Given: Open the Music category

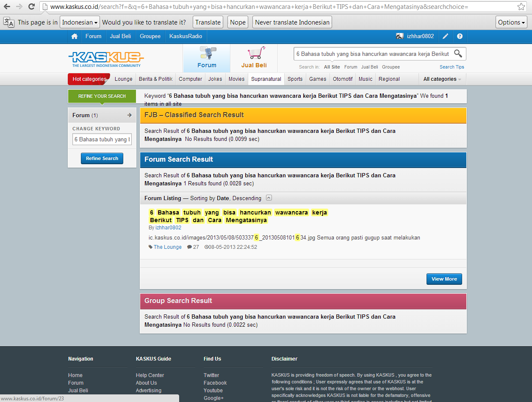Looking at the screenshot, I should pyautogui.click(x=366, y=79).
